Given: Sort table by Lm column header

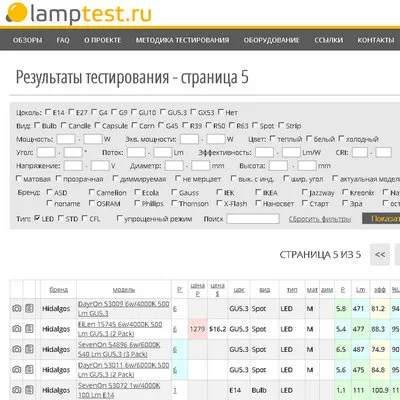Looking at the screenshot, I should pyautogui.click(x=360, y=290).
